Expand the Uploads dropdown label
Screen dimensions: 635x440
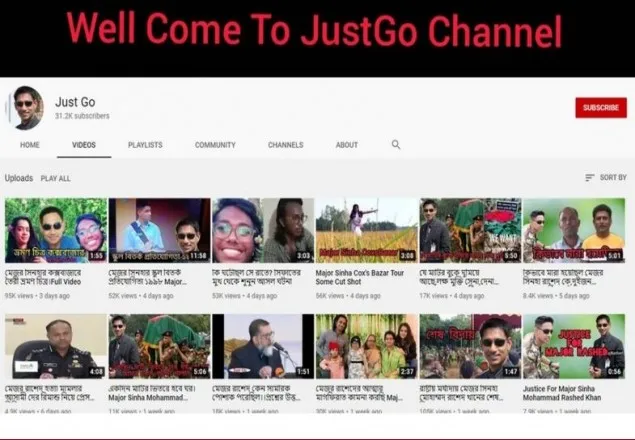19,178
